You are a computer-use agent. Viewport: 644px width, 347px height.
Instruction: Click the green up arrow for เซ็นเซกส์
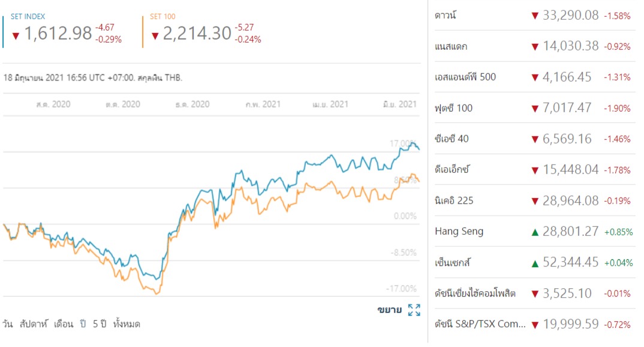tap(535, 262)
